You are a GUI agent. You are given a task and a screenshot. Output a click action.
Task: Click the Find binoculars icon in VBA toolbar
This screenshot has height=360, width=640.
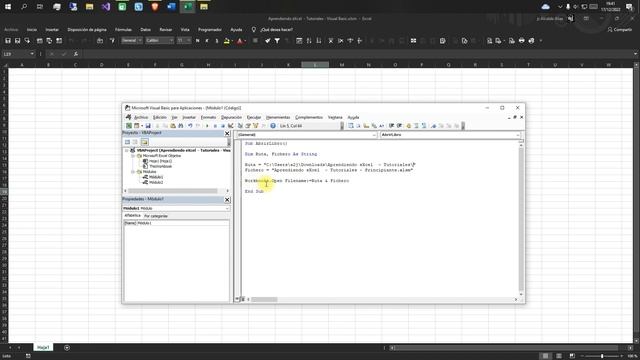point(181,126)
